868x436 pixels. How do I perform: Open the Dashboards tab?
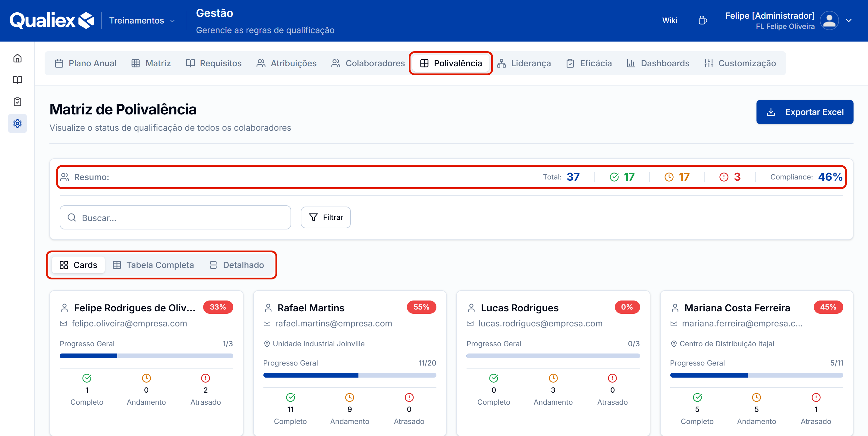(x=658, y=63)
